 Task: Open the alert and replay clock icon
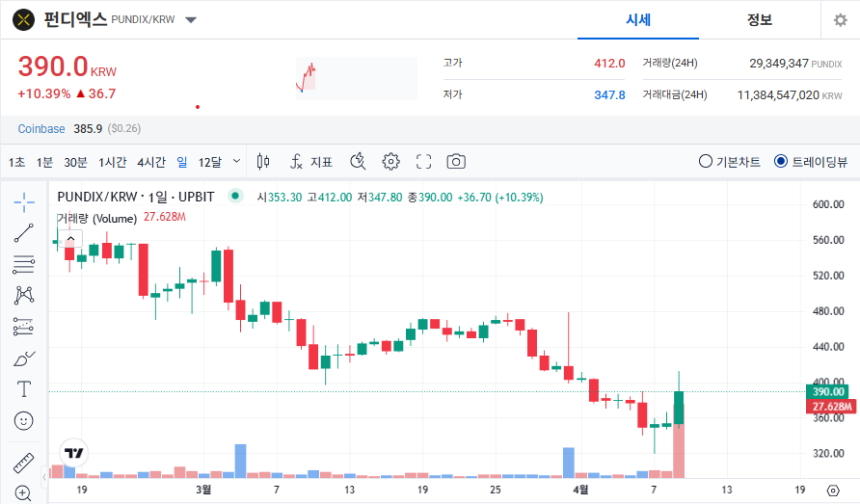358,161
